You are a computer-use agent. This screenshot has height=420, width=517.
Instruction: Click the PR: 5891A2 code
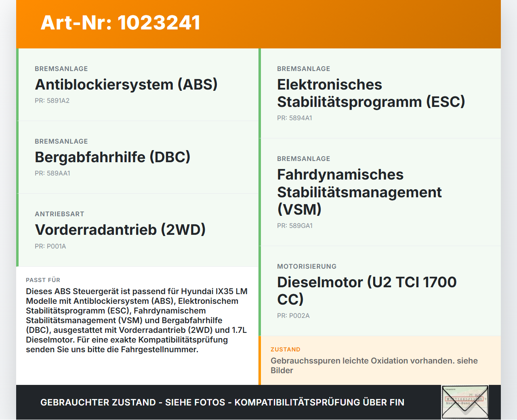53,100
